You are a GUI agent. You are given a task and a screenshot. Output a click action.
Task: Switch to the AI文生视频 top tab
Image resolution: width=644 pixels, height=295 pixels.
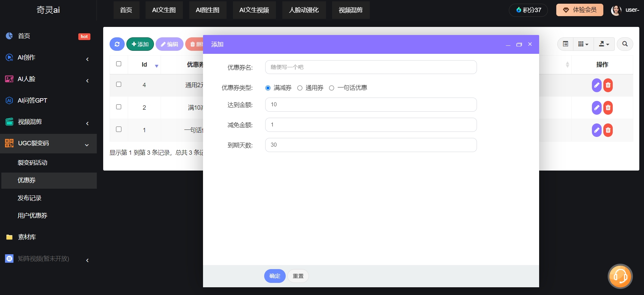coord(254,10)
